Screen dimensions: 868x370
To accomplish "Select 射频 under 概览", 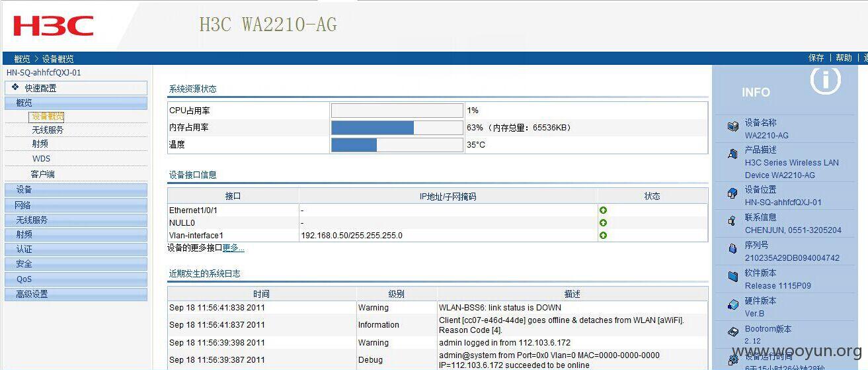I will click(x=40, y=144).
